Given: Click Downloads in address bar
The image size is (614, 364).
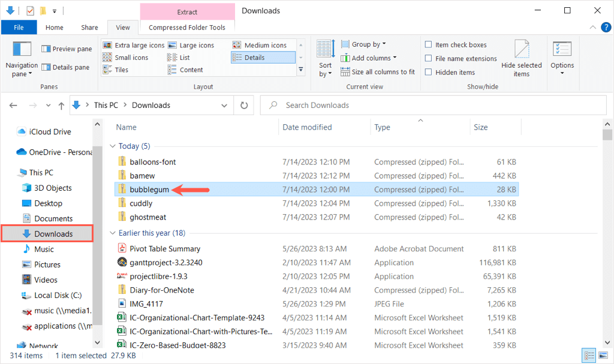Looking at the screenshot, I should (151, 106).
